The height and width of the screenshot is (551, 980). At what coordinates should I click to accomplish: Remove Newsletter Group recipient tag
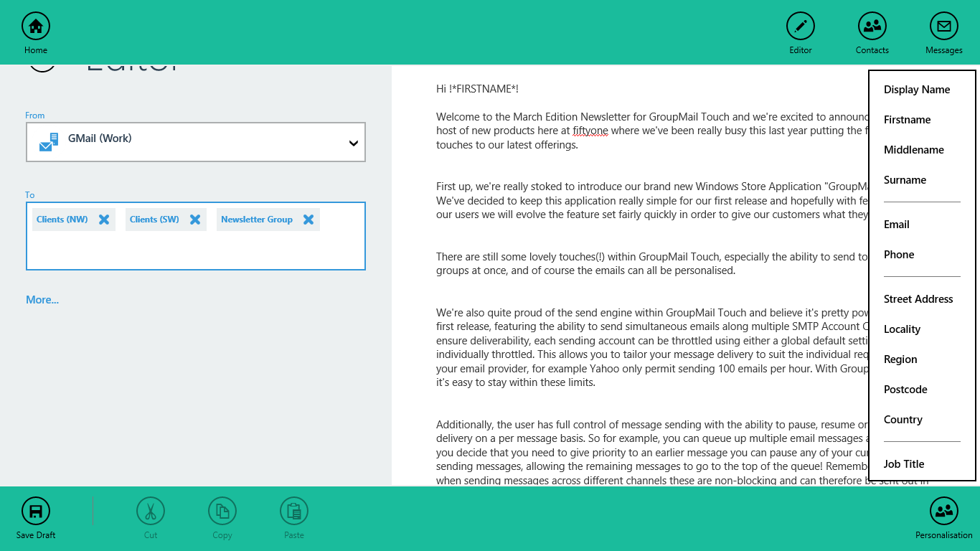tap(308, 220)
